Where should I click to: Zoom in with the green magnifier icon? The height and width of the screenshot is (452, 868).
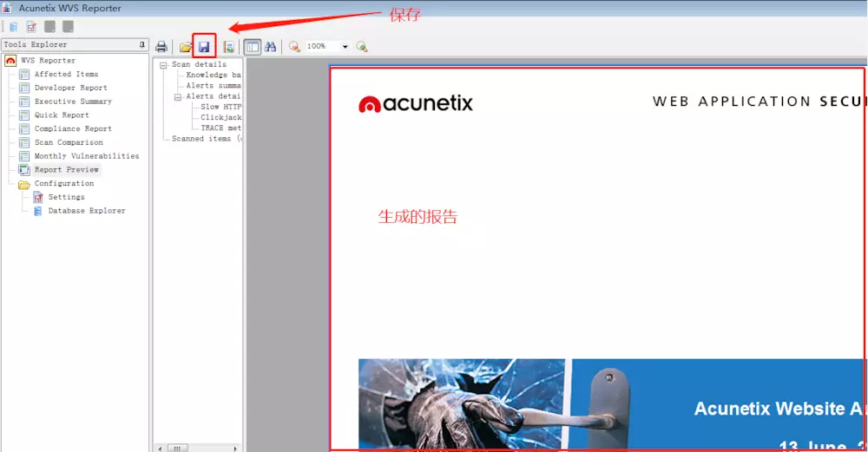click(362, 47)
